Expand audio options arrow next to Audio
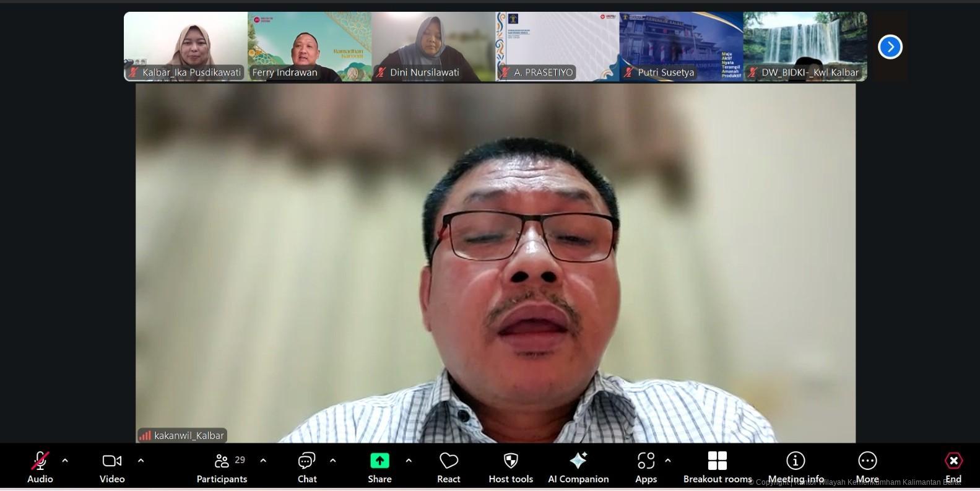 click(65, 461)
